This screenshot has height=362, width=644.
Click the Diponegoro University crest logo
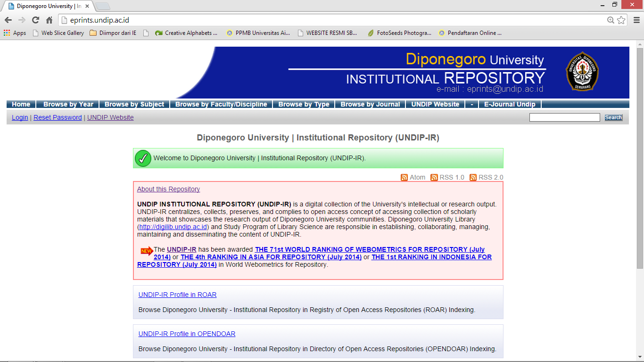click(582, 71)
